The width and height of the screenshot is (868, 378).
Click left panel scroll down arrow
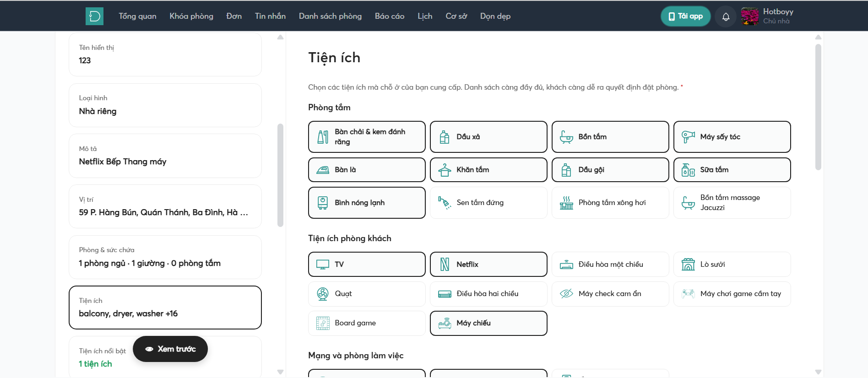tap(280, 372)
